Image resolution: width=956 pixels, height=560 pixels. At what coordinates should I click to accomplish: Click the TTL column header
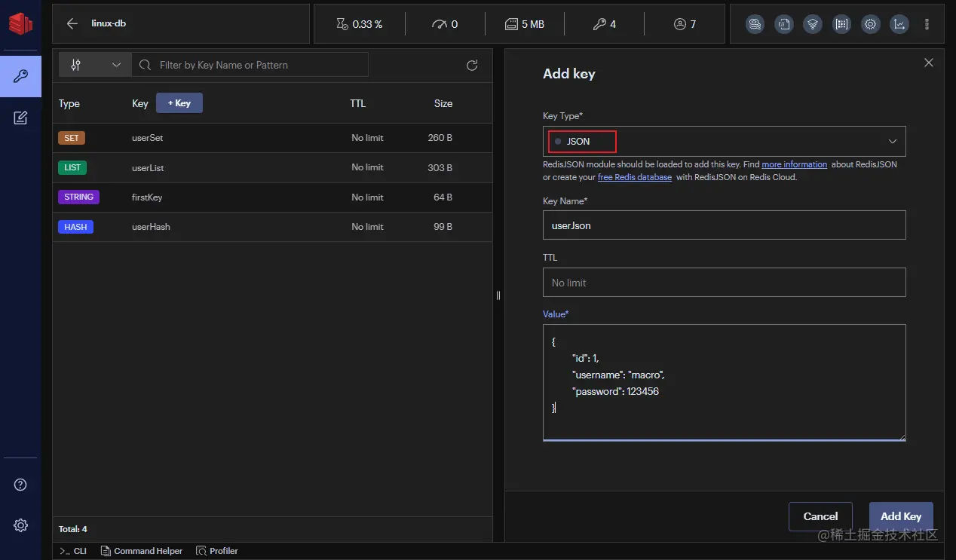coord(358,103)
